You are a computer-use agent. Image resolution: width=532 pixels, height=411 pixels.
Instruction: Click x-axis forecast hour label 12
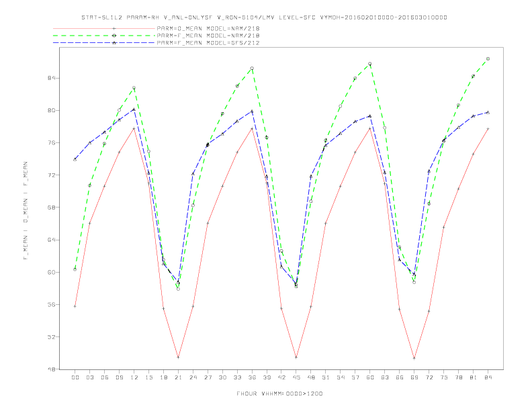click(134, 377)
